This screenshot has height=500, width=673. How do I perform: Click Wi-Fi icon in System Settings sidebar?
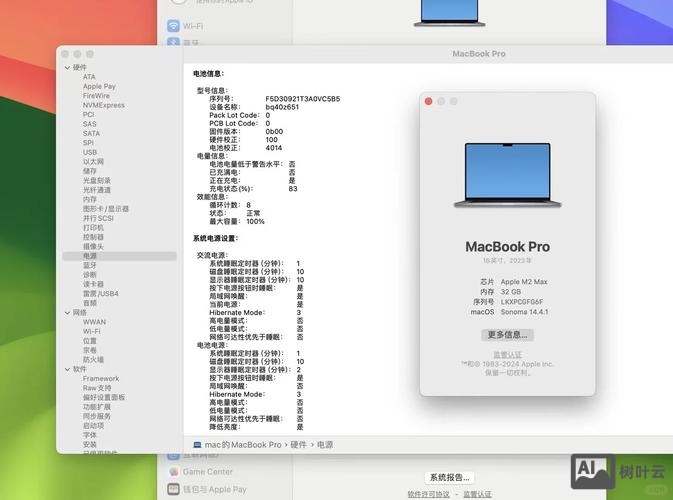pyautogui.click(x=173, y=26)
